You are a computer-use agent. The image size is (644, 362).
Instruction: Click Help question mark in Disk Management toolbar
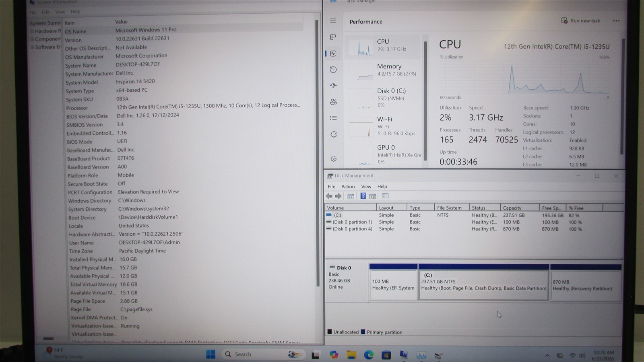coord(363,196)
